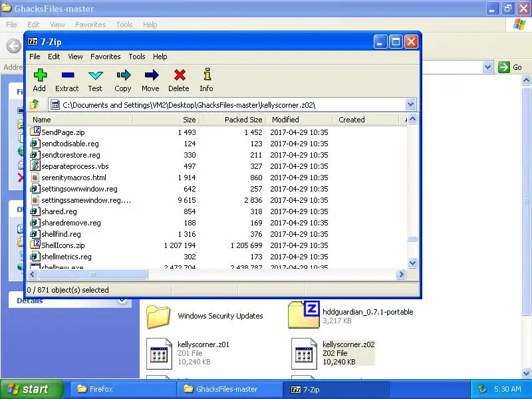This screenshot has height=399, width=532.
Task: Select the separateprocess.vbs script icon
Action: [35, 166]
